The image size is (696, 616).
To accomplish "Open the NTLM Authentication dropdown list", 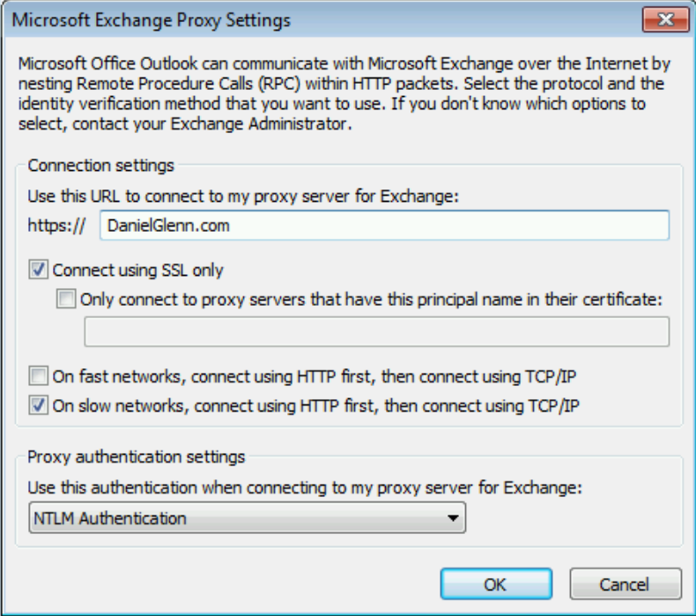I will tap(246, 518).
